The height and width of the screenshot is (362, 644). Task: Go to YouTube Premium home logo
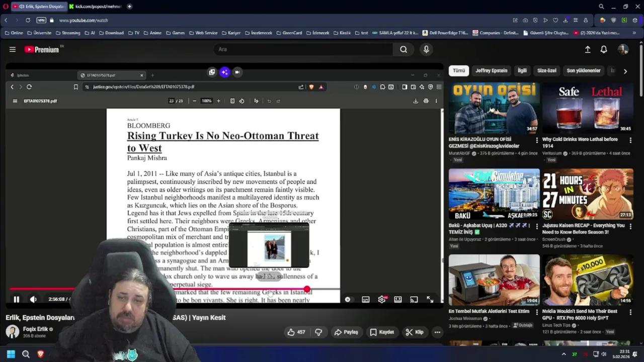(42, 49)
